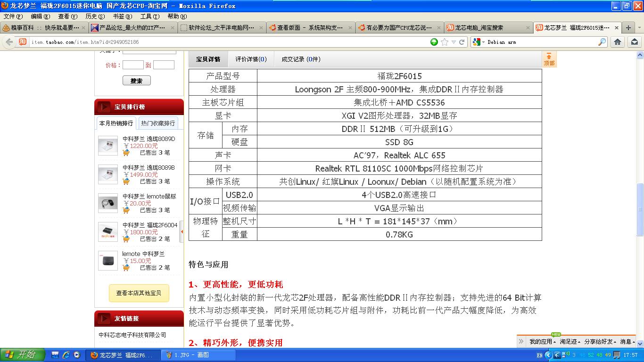Click the minimum price input field
This screenshot has width=644, height=362.
point(133,65)
